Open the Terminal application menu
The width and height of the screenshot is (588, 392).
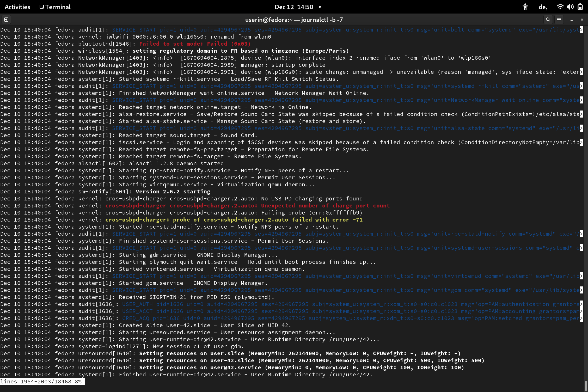58,7
